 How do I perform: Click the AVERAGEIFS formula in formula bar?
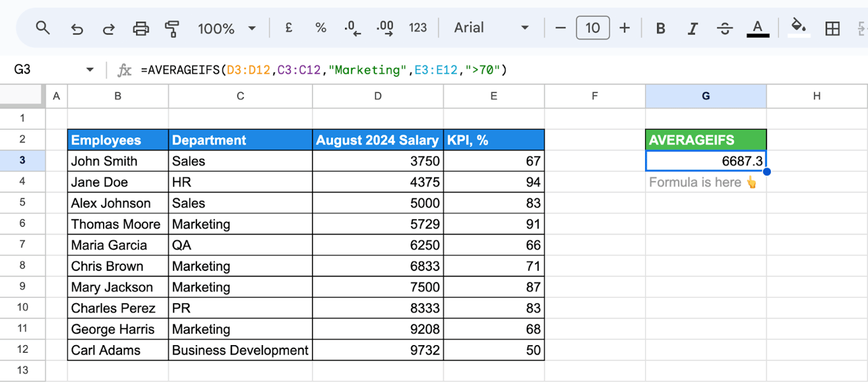point(323,70)
